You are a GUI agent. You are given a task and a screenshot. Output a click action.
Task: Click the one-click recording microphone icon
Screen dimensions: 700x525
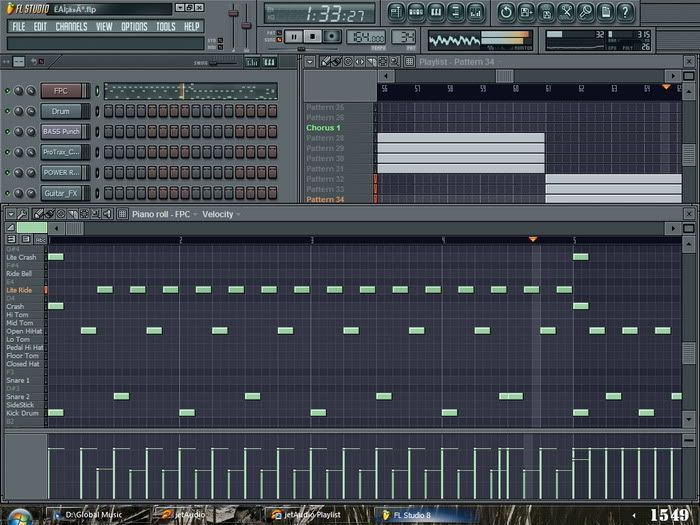click(586, 12)
